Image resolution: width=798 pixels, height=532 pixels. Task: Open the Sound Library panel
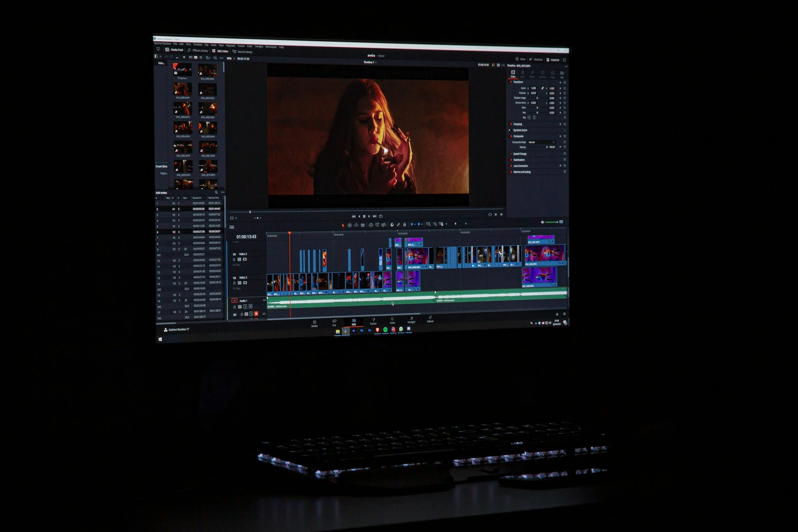click(x=242, y=52)
